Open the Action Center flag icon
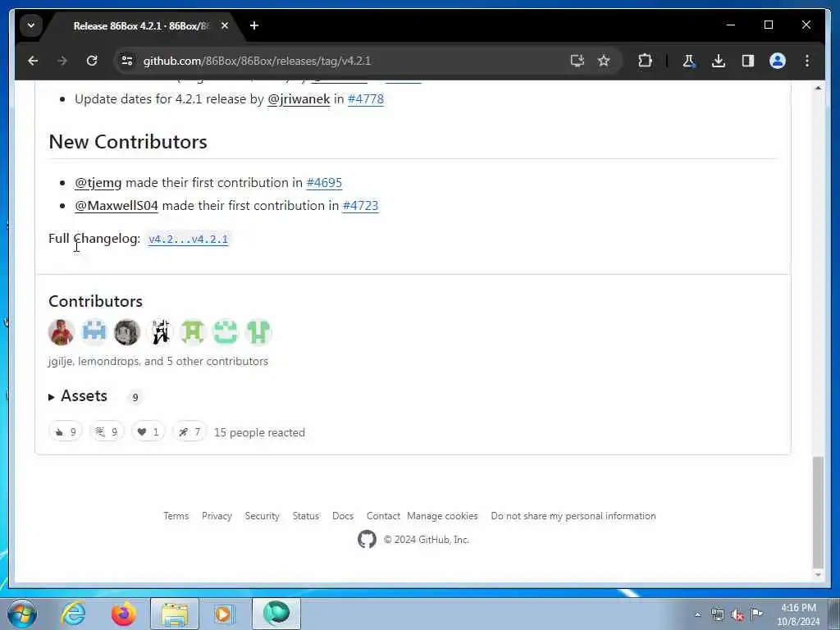Screen dimensions: 840x630 (x=756, y=614)
